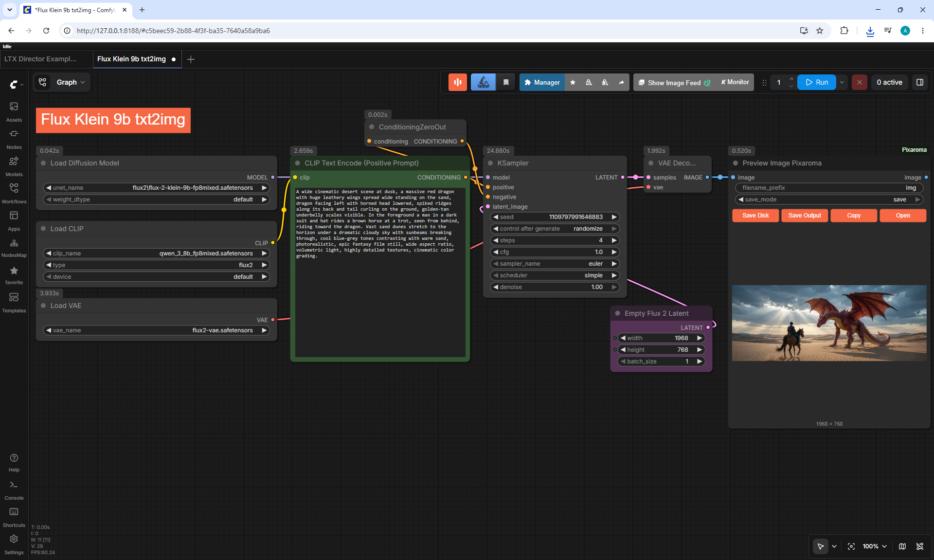Click the blue ship logo toolbar icon
This screenshot has height=560, width=934.
point(483,82)
